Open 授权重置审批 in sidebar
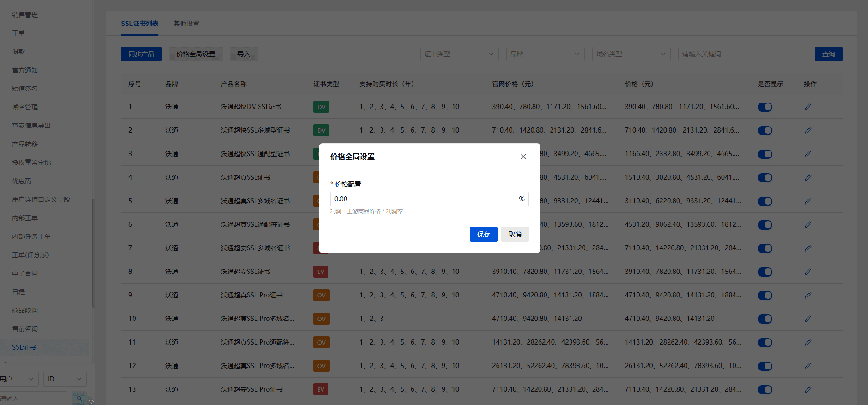The width and height of the screenshot is (868, 405). (x=31, y=163)
